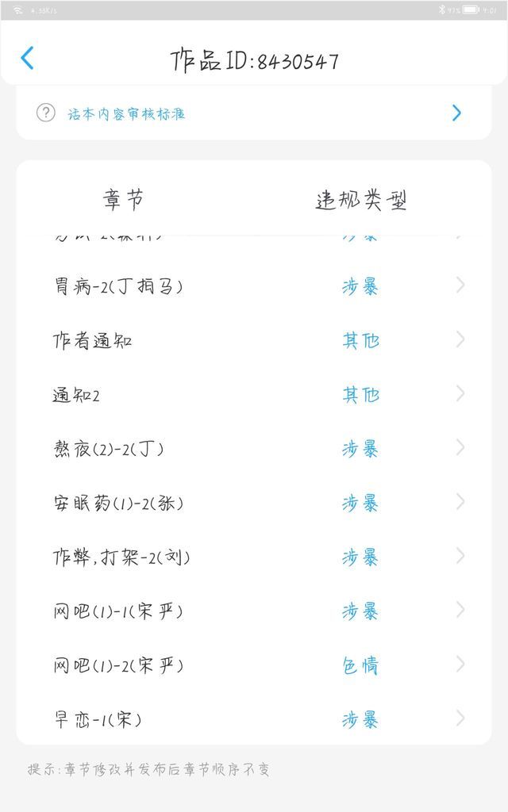Tap 色情 violation type label
This screenshot has width=508, height=812.
click(360, 665)
